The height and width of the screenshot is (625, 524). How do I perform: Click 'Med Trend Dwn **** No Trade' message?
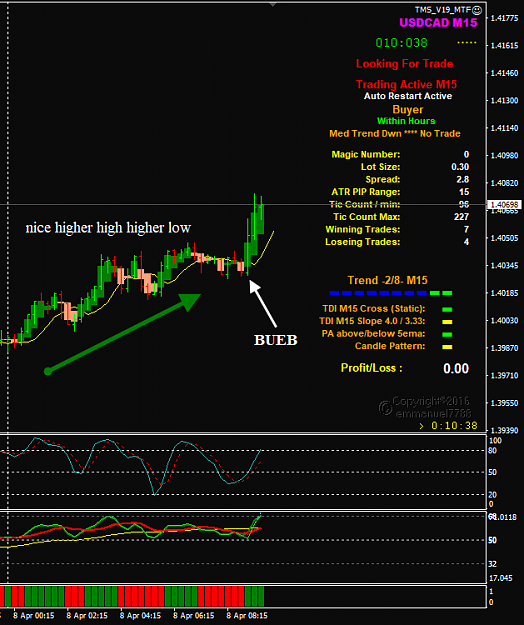[395, 134]
